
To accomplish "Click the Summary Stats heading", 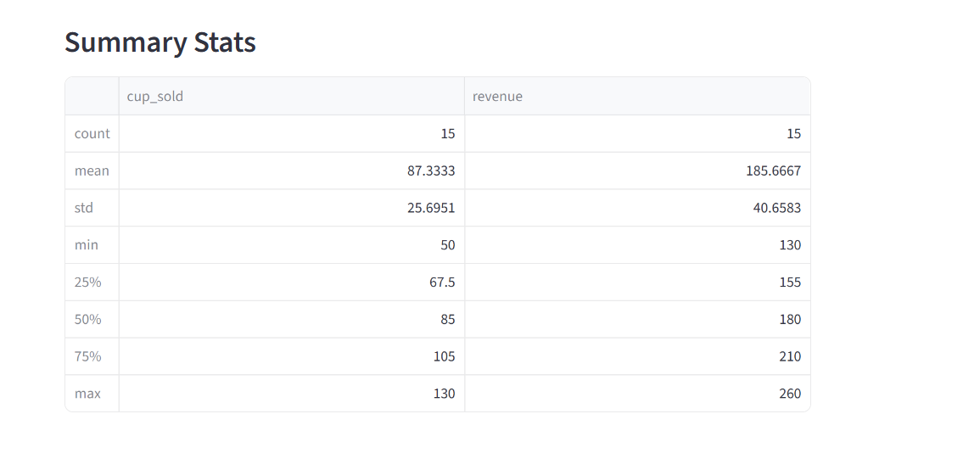I will (160, 42).
